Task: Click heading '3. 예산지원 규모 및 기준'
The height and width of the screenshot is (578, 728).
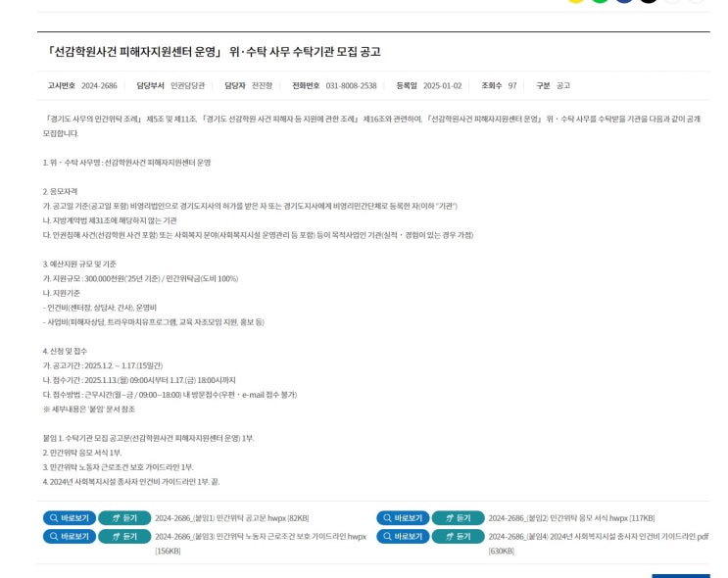Action: (79, 265)
